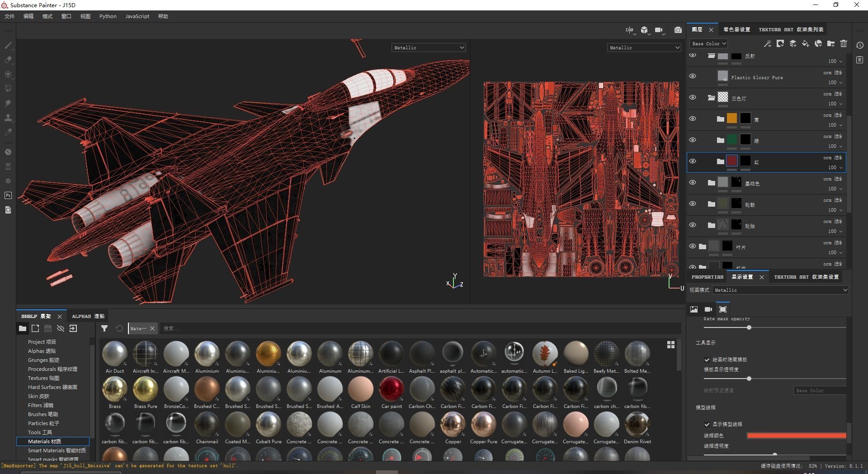Select the Eraser tool
The image size is (868, 474).
tap(8, 60)
